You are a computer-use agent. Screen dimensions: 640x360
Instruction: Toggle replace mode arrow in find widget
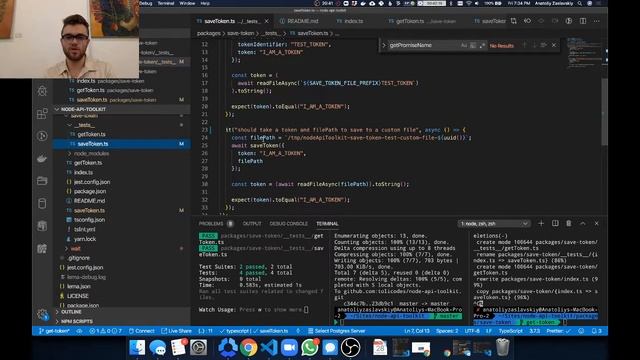click(x=384, y=45)
